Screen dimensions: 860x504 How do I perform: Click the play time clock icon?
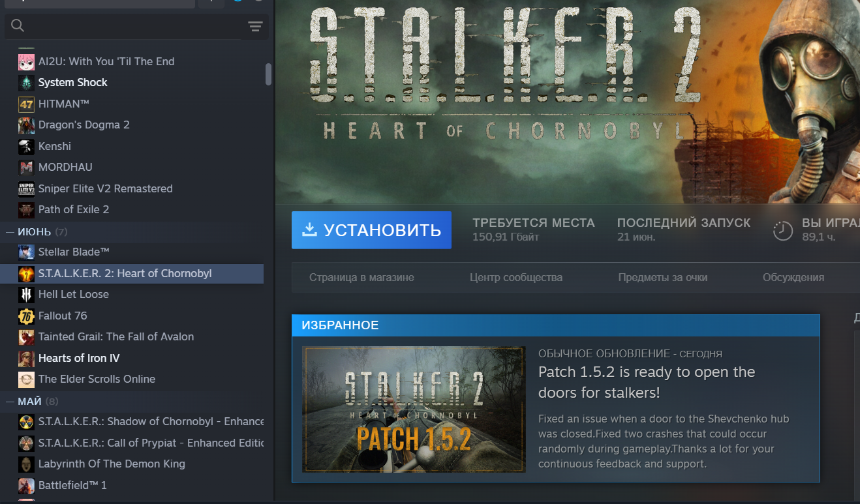782,230
